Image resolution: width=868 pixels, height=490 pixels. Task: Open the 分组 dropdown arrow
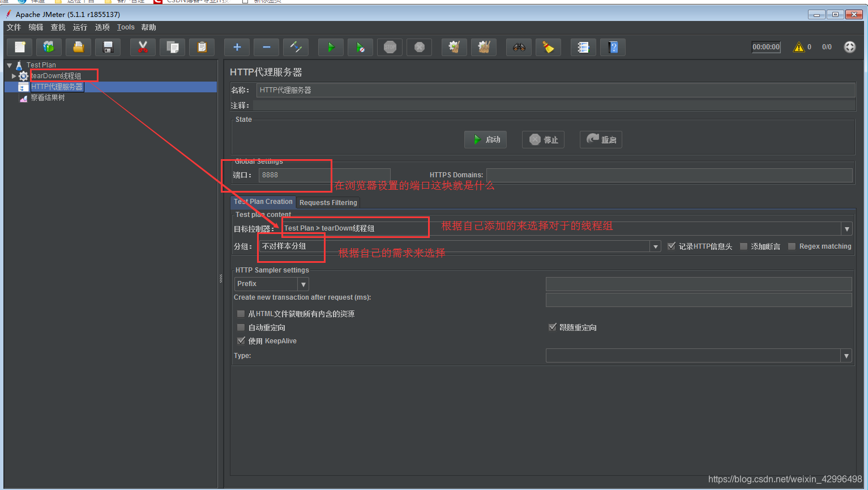point(656,246)
